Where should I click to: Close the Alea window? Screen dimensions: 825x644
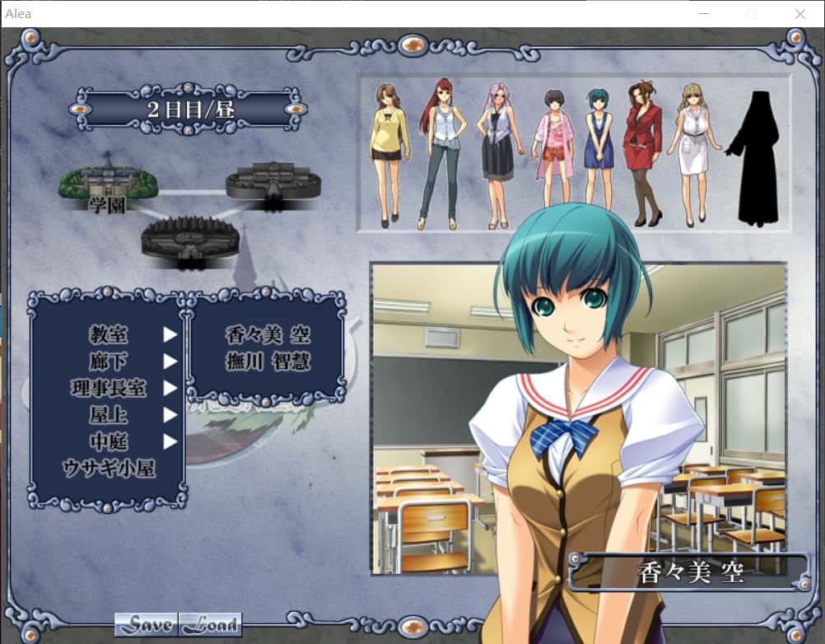799,14
